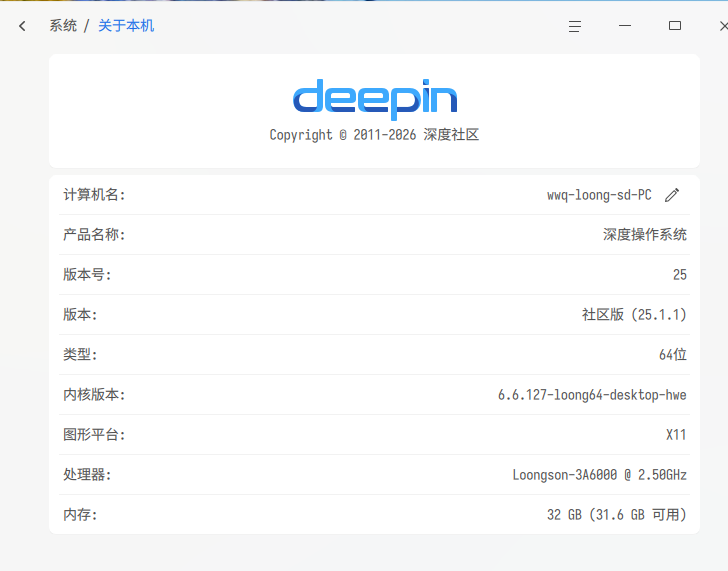Image resolution: width=728 pixels, height=571 pixels.
Task: Click the 版本号 25 value
Action: point(680,275)
